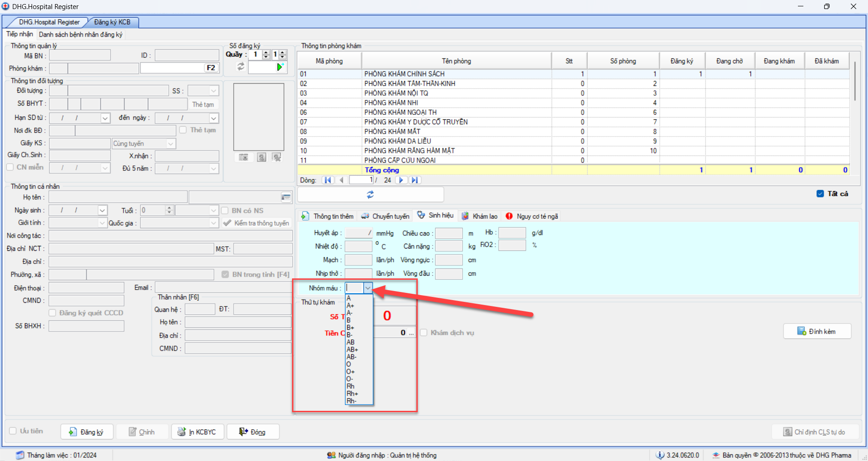868x461 pixels.
Task: Go to the next row in the room list
Action: 401,180
